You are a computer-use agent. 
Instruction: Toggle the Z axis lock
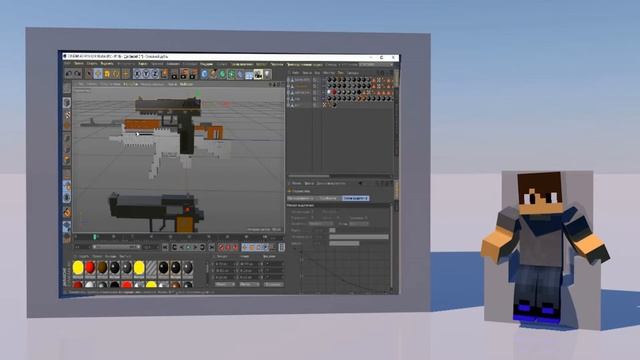click(x=155, y=74)
